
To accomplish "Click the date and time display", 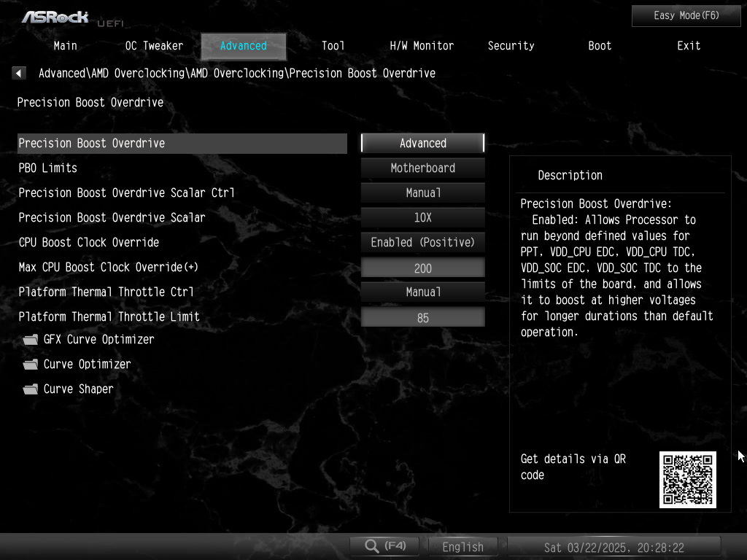I will click(x=614, y=547).
